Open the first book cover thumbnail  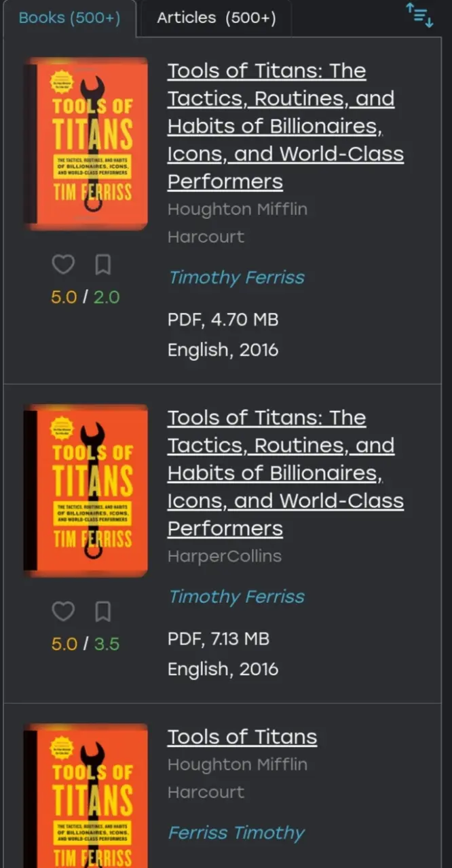point(86,143)
